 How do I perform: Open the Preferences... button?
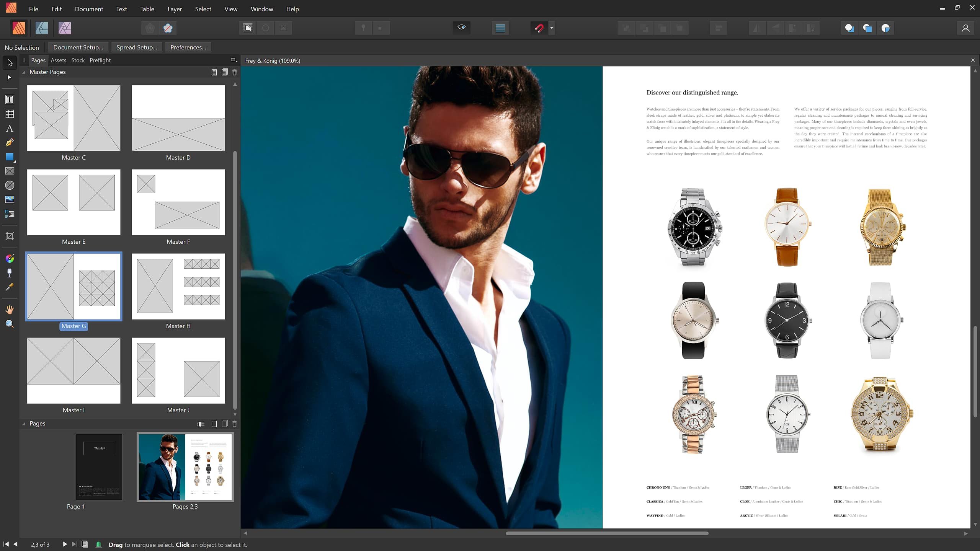pyautogui.click(x=188, y=47)
